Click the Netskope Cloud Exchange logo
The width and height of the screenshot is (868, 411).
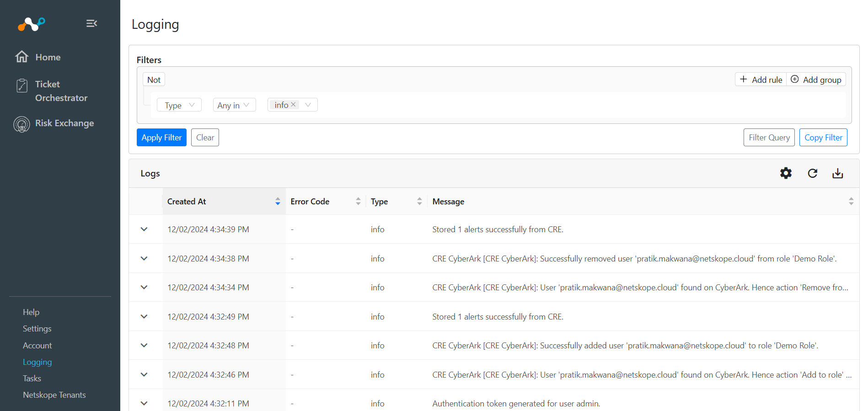click(31, 24)
